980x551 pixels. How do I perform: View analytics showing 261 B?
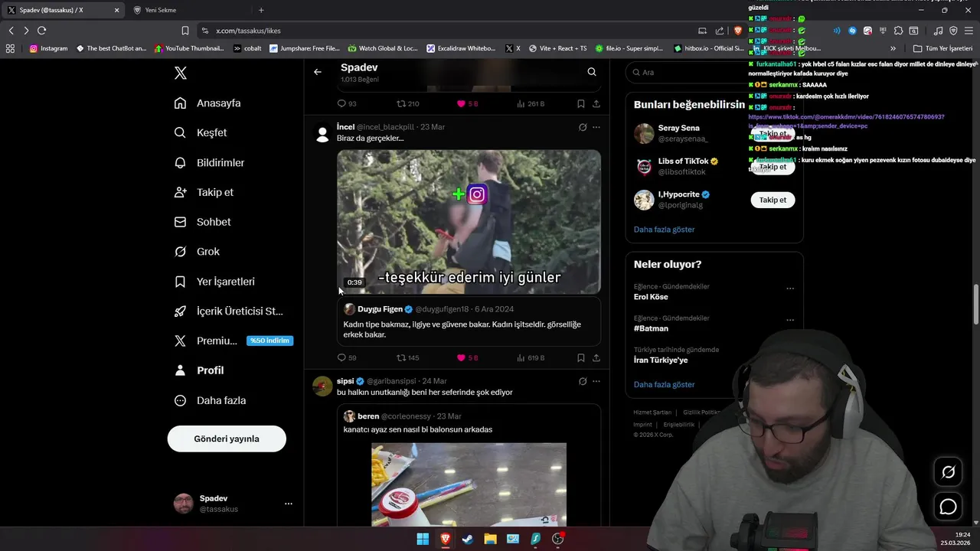(531, 103)
